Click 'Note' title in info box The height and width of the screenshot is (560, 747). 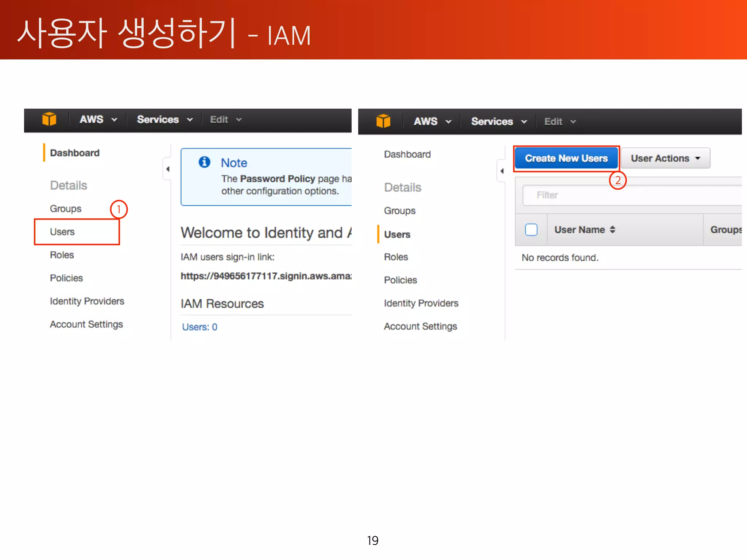pos(234,163)
